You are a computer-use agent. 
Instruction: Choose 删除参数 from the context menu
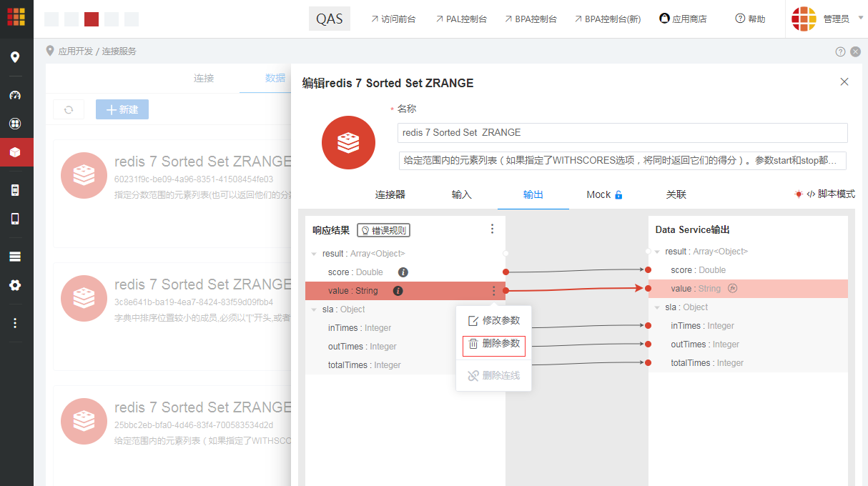tap(493, 343)
